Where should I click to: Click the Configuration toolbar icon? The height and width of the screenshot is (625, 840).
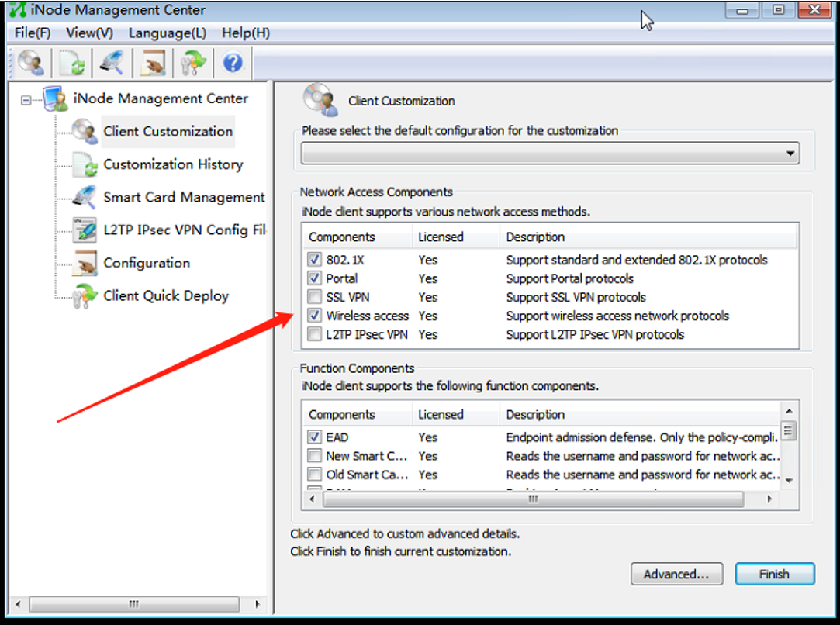coord(153,63)
